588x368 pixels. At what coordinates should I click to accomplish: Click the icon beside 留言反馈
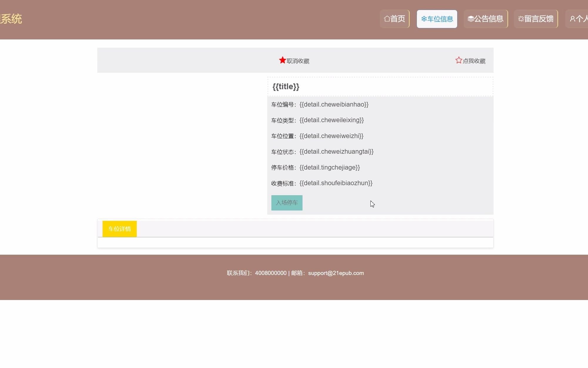[521, 19]
